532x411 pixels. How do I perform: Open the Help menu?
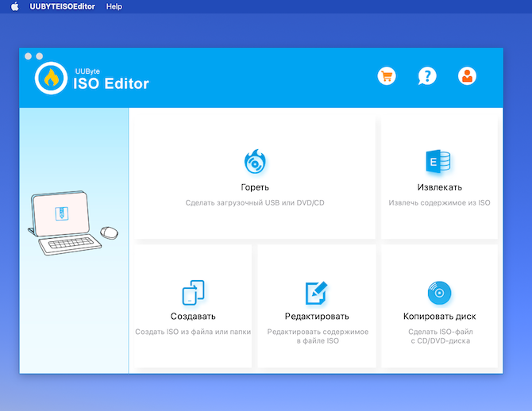coord(114,6)
